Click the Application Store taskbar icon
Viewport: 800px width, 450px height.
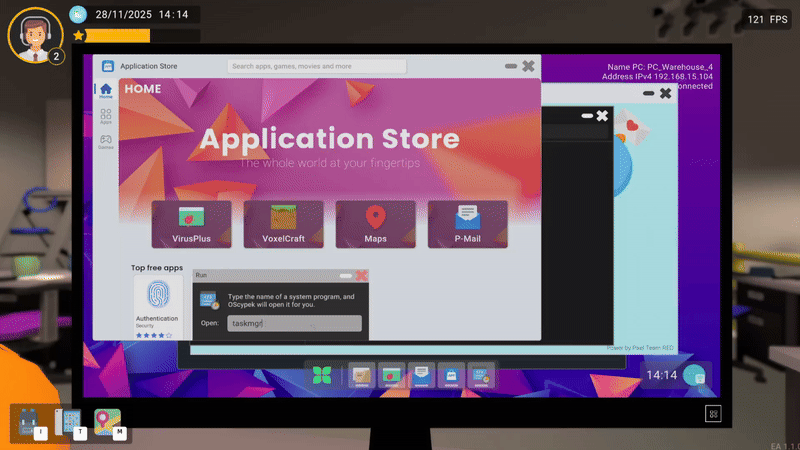(451, 374)
